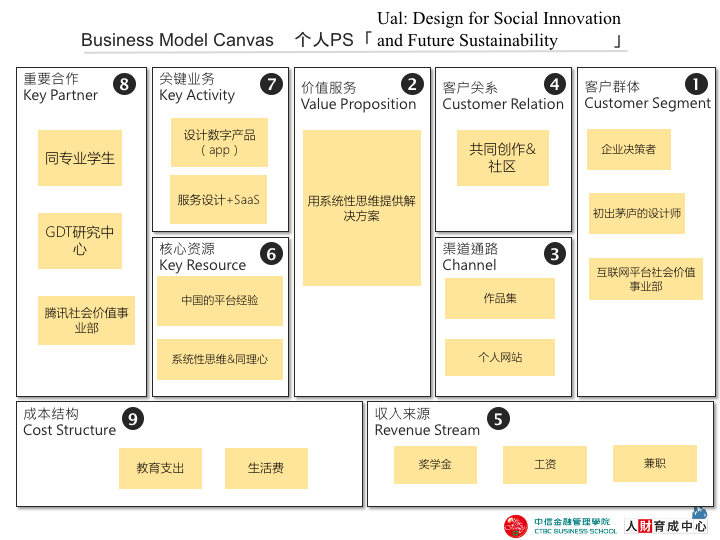The image size is (720, 540).
Task: Select the 生活费 sticky note
Action: click(x=266, y=468)
